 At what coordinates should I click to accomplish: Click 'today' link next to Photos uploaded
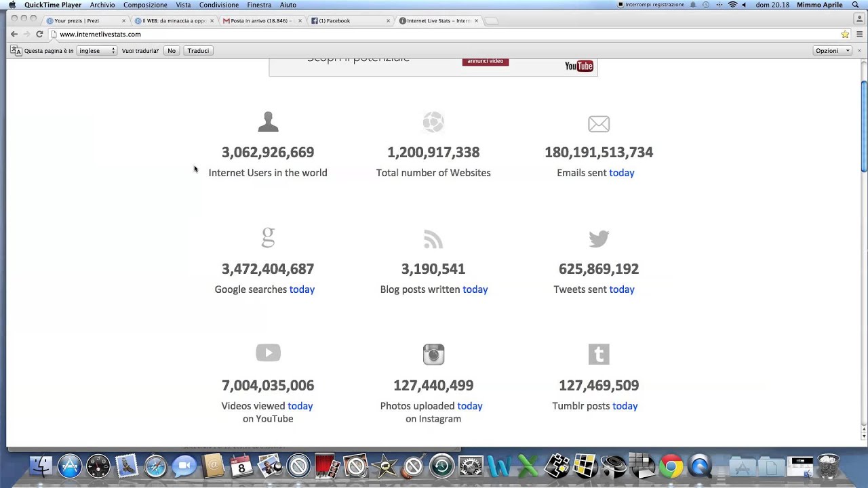click(470, 406)
